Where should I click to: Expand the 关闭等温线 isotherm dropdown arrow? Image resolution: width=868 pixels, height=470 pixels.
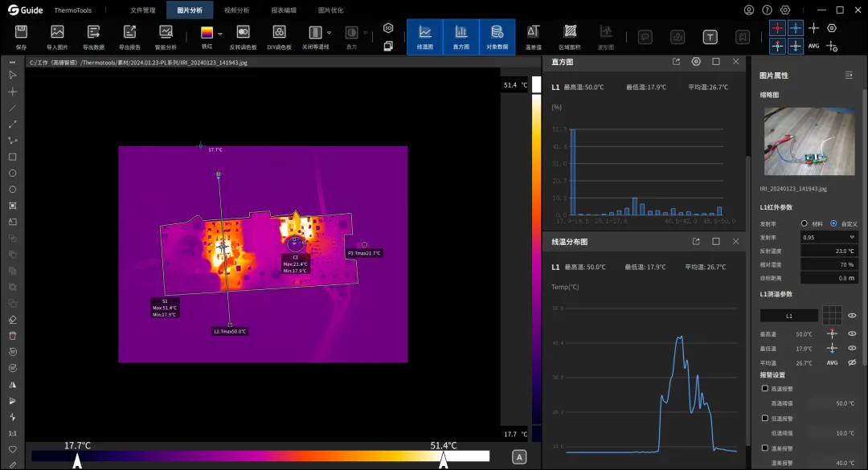pyautogui.click(x=329, y=33)
